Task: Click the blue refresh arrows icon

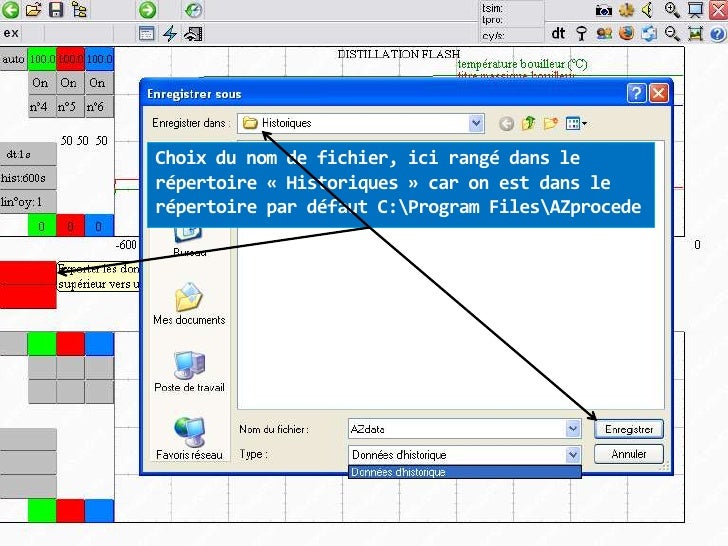Action: pyautogui.click(x=649, y=33)
